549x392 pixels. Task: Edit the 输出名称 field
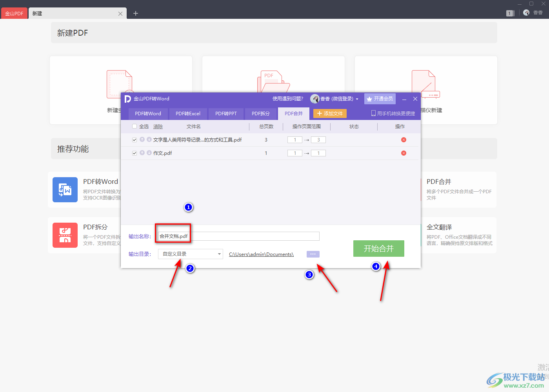point(239,236)
